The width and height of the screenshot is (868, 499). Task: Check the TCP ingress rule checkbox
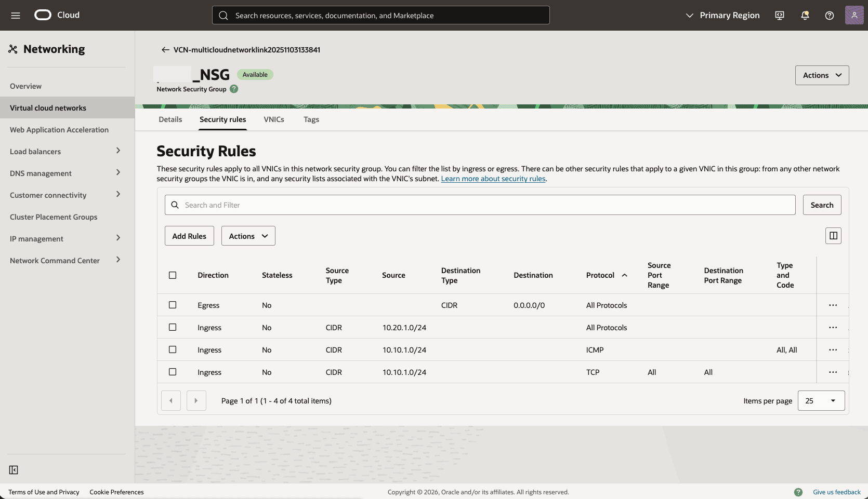click(x=173, y=372)
